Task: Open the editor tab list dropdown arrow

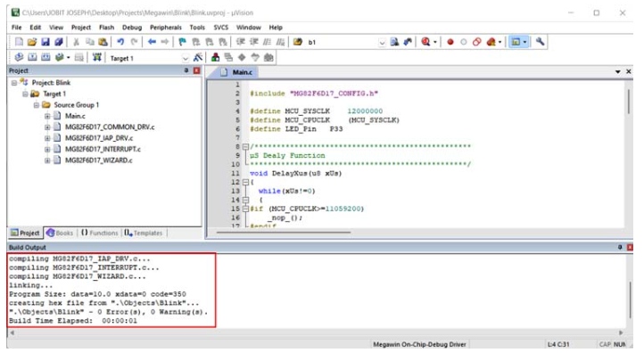Action: [x=618, y=72]
